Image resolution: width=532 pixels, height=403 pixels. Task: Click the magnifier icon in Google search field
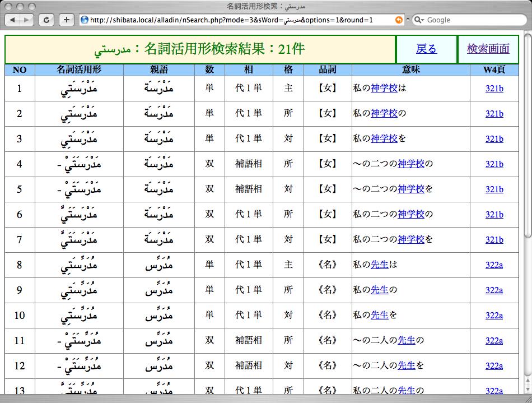pos(417,20)
